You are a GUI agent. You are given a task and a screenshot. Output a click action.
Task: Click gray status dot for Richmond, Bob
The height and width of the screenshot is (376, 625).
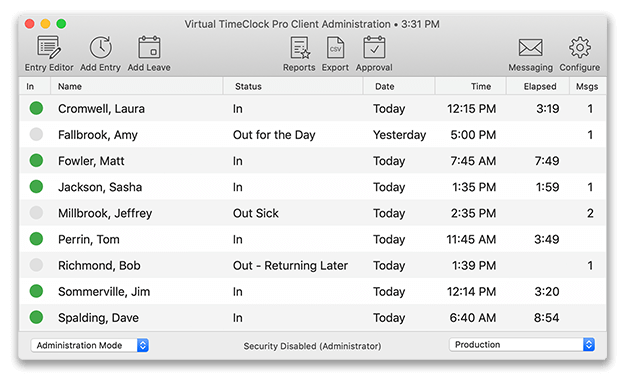point(36,265)
